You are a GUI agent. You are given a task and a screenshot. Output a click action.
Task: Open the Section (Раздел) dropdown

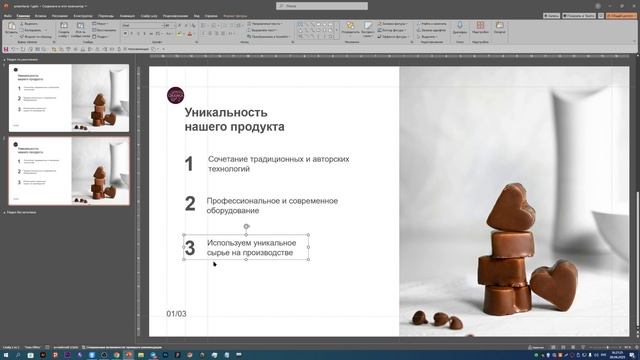point(100,36)
